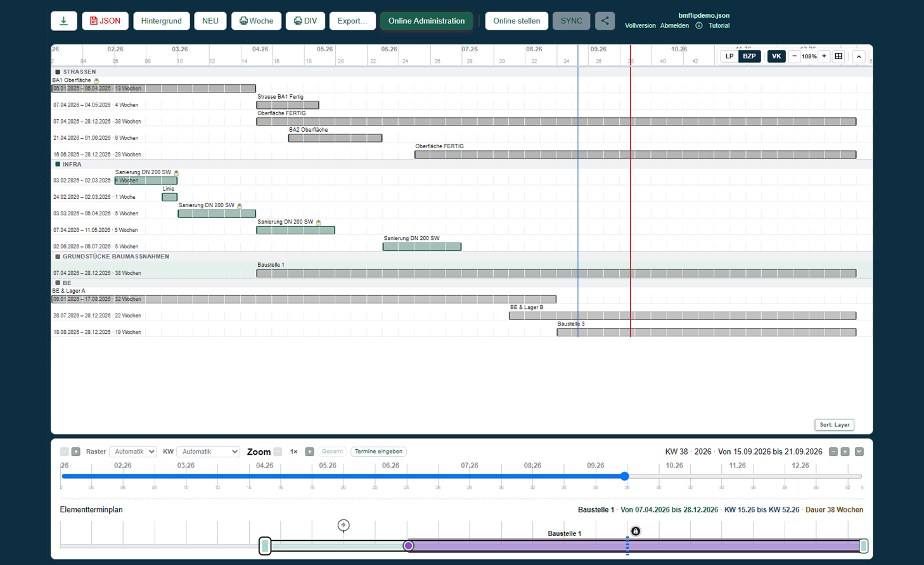Go to previous week with minus beside KW 38 date

tap(833, 452)
